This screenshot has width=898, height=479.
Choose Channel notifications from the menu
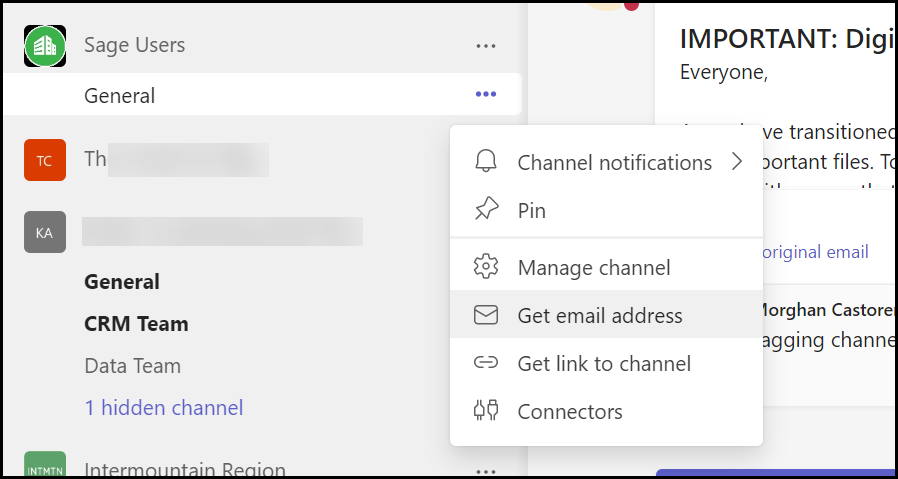point(606,162)
